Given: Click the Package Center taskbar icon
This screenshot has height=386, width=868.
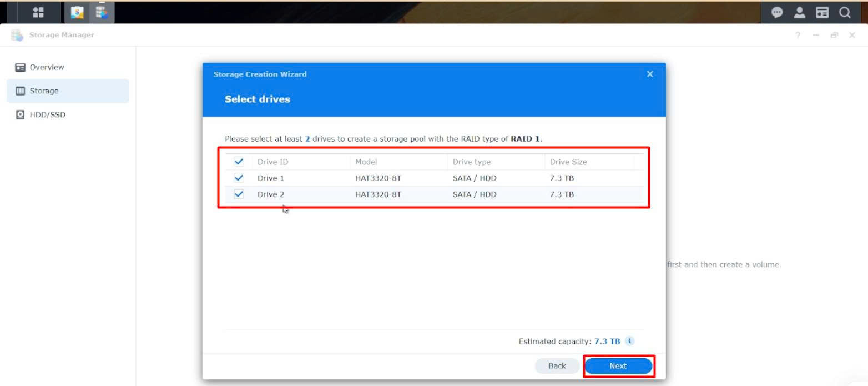Looking at the screenshot, I should [77, 12].
